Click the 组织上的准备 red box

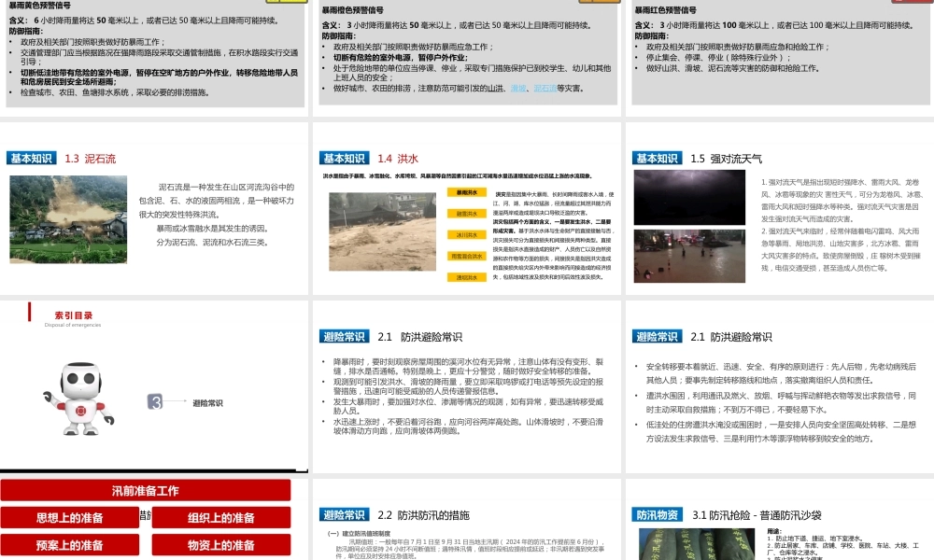(x=221, y=518)
